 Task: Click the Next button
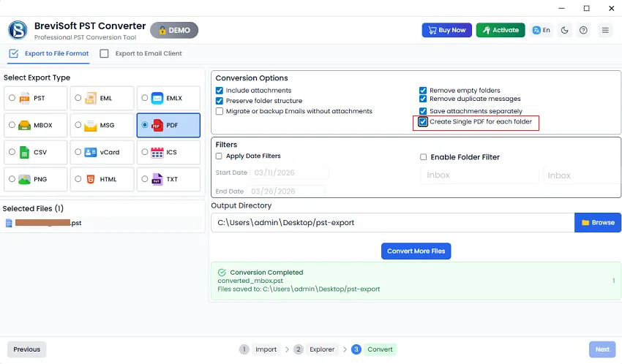pos(602,349)
